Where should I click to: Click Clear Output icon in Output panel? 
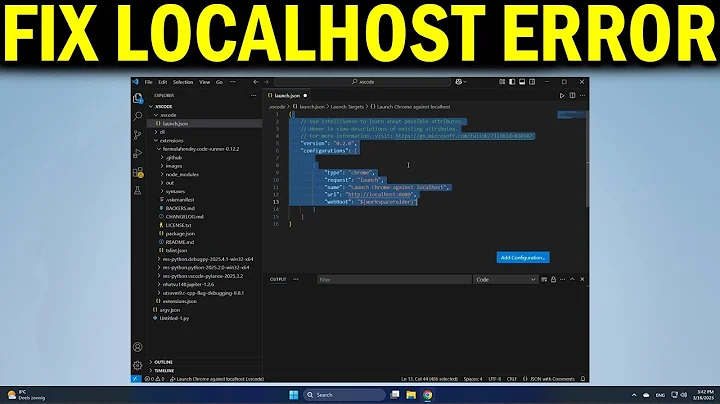pyautogui.click(x=544, y=279)
